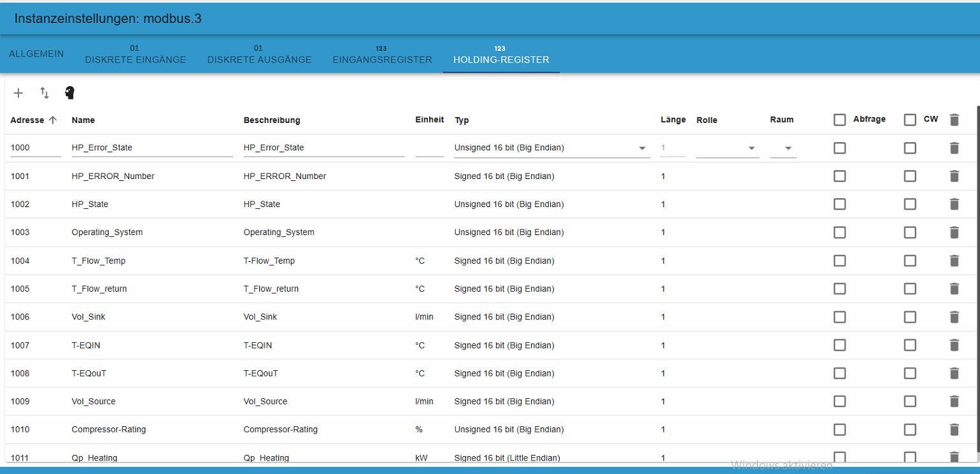Screen dimensions: 980x474
Task: Click the l/min unit of Vol_Sink
Action: 424,317
